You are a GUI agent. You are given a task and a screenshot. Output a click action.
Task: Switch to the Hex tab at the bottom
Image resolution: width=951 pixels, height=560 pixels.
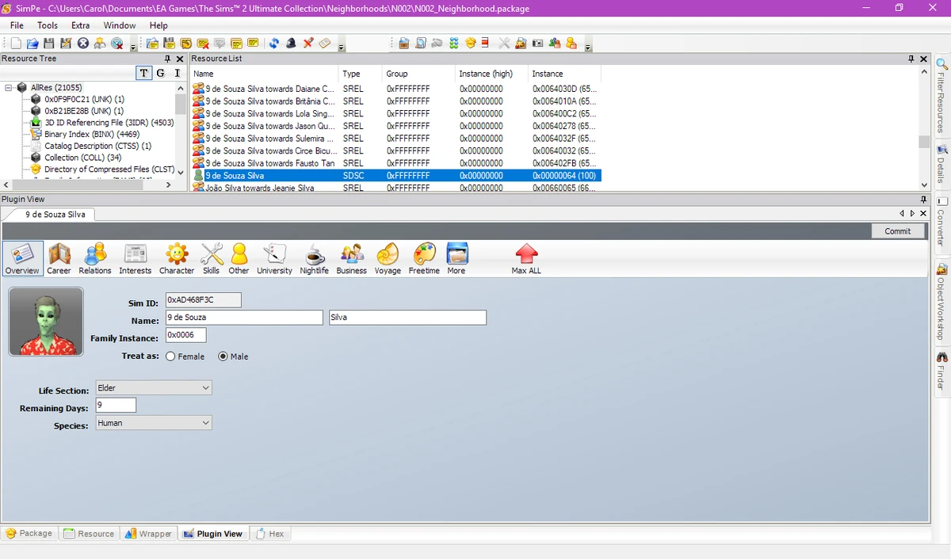pos(270,533)
